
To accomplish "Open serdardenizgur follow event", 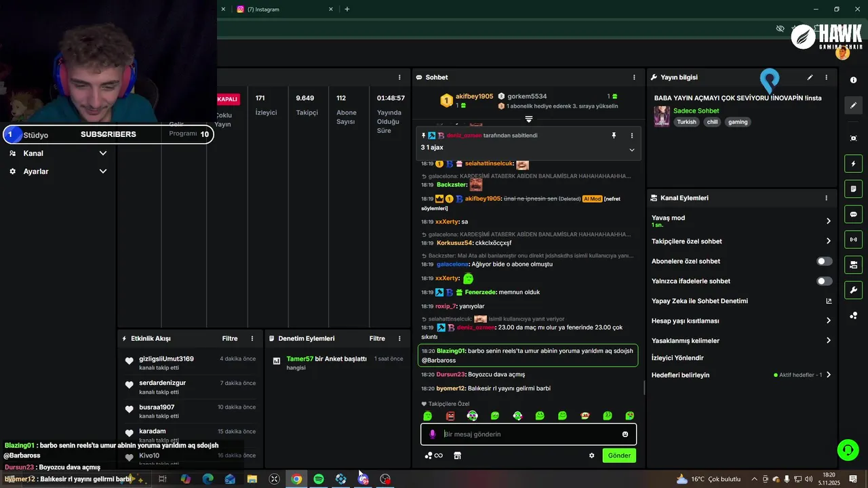I will [190, 387].
